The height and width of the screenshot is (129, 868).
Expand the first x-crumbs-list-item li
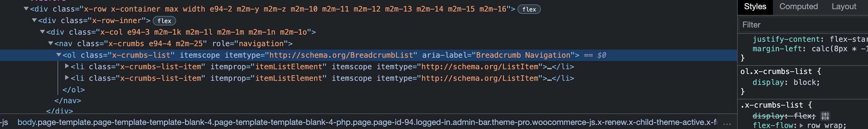pyautogui.click(x=67, y=66)
